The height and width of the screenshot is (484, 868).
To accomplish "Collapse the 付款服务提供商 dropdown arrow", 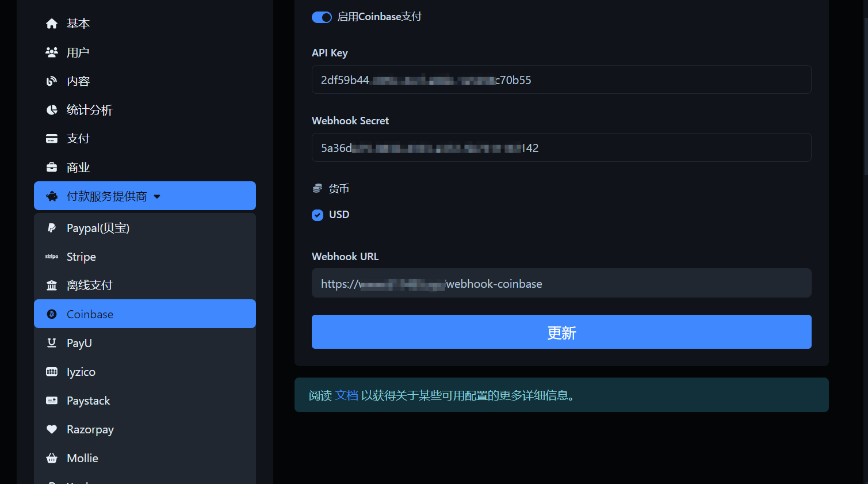I will (157, 197).
